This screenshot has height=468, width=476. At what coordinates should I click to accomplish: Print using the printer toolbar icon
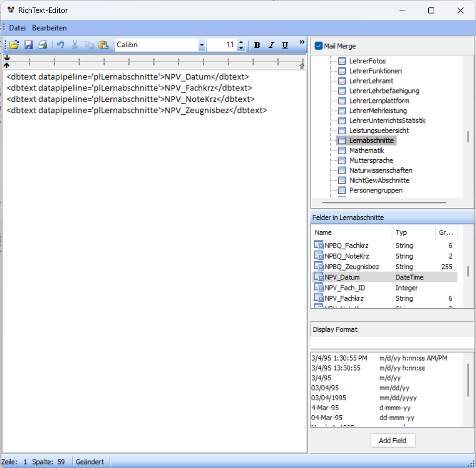[42, 45]
